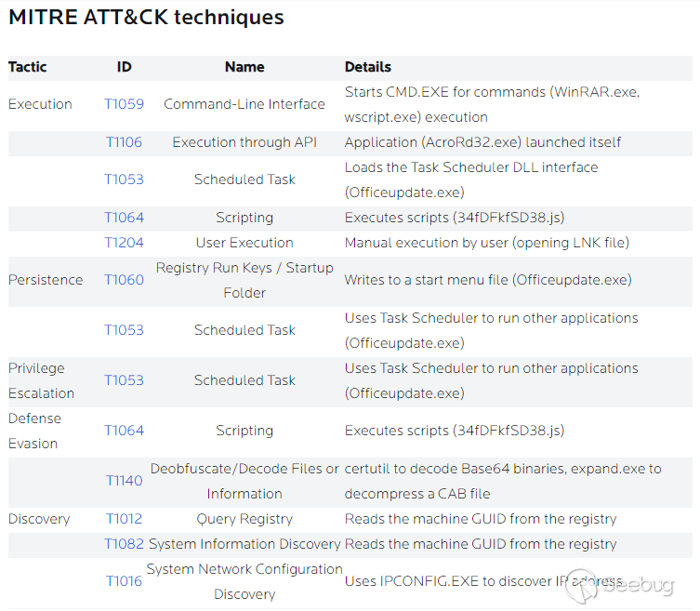
Task: Follow the T1140 Deobfuscate/Decode link
Action: (124, 481)
